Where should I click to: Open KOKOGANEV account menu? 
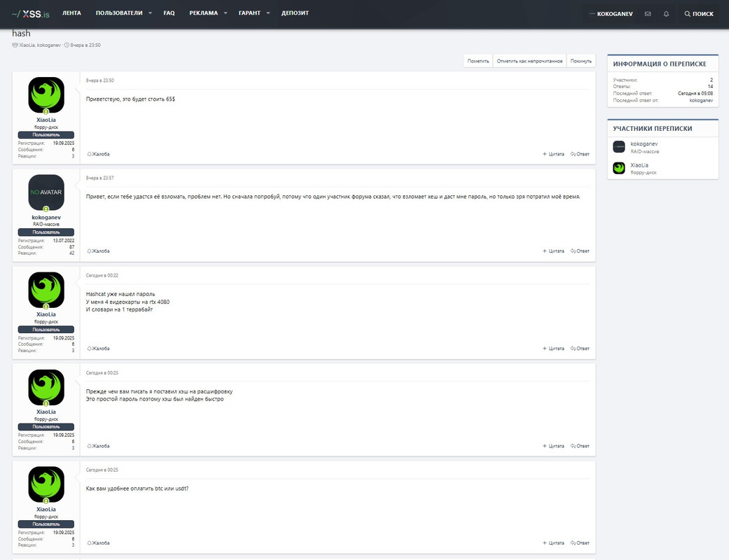pos(611,14)
